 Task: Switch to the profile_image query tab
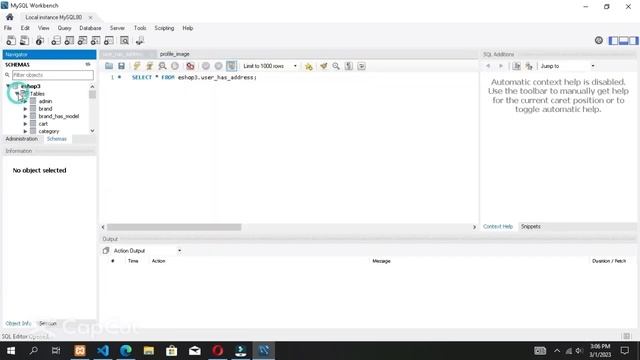175,54
